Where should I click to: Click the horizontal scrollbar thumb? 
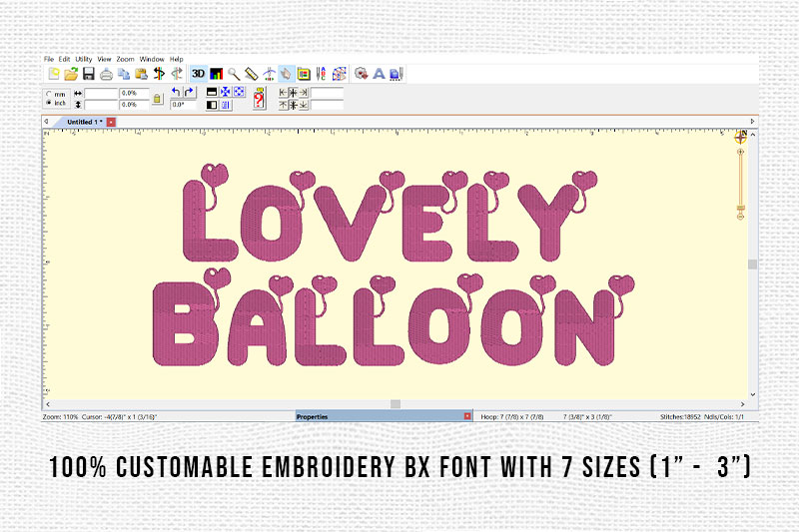[396, 403]
